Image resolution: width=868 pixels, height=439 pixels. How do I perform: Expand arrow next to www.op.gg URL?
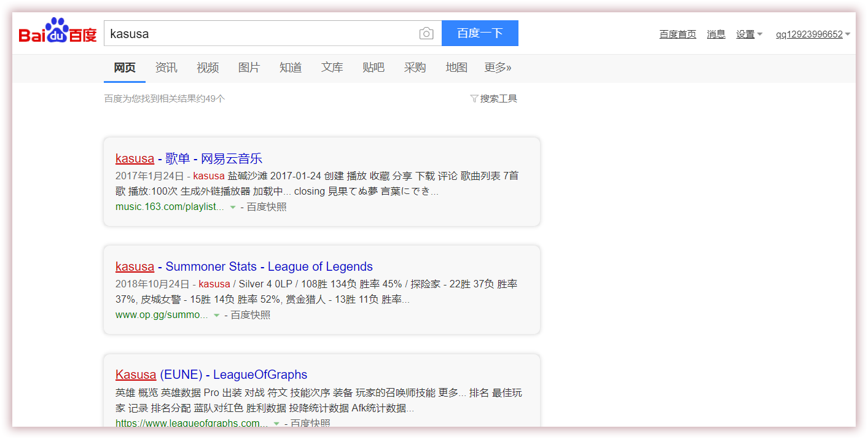[x=216, y=316]
